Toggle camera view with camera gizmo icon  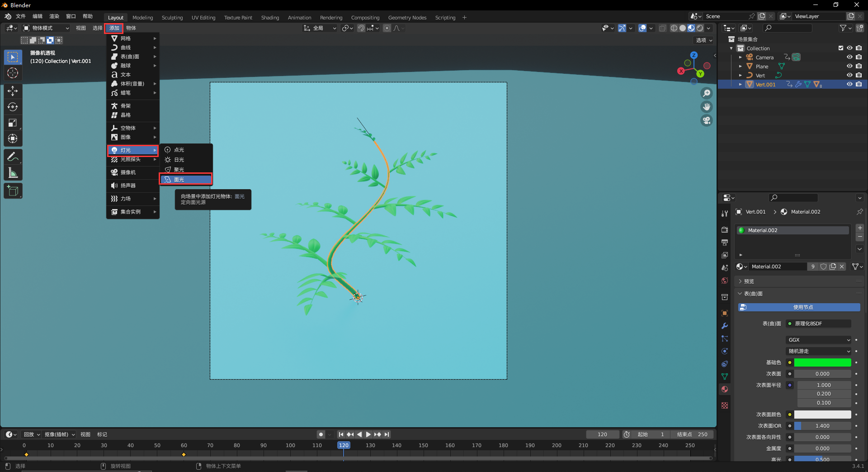coord(706,120)
